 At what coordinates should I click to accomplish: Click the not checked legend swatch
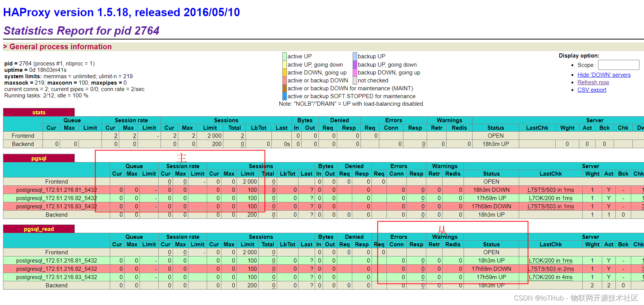pyautogui.click(x=355, y=80)
